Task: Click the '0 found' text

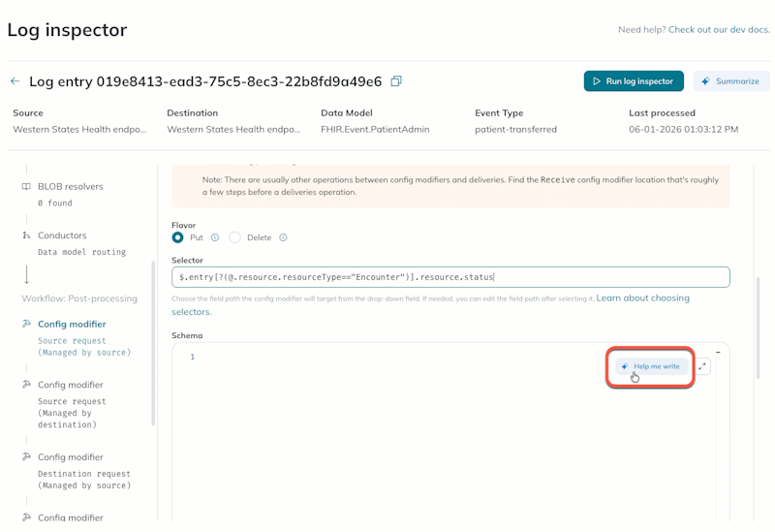Action: pos(55,203)
